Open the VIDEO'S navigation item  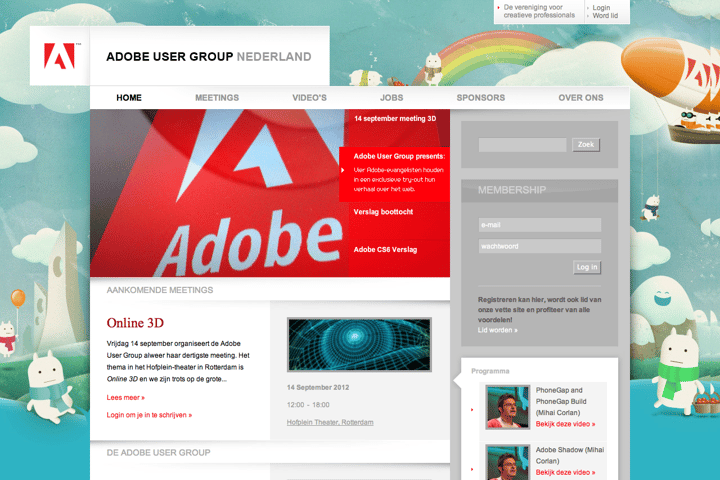coord(309,98)
